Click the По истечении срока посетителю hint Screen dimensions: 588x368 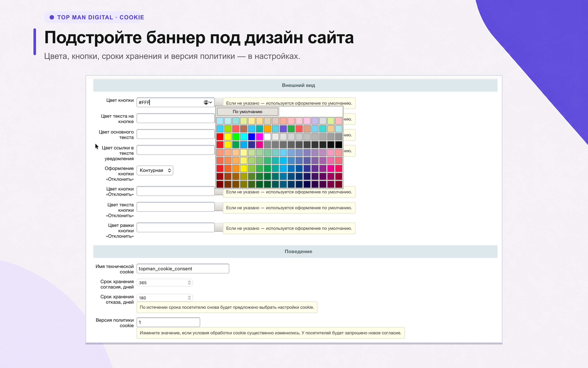[x=227, y=307]
